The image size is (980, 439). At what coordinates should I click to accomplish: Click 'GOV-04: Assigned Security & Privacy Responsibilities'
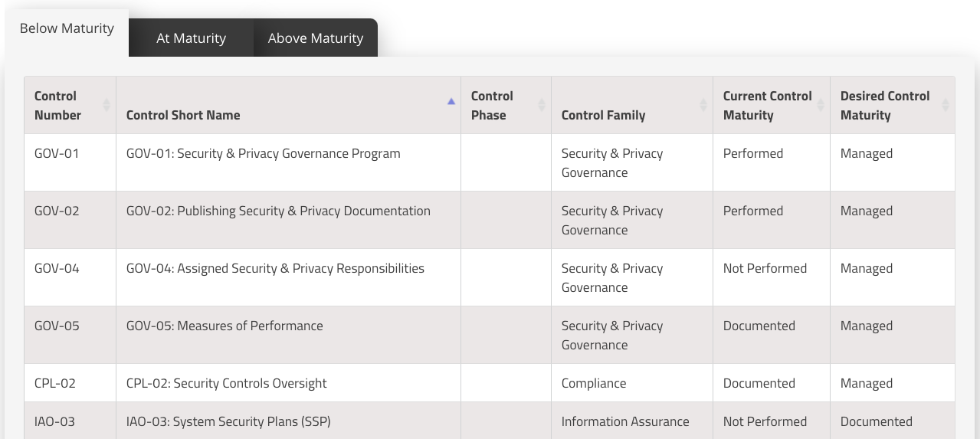coord(275,268)
